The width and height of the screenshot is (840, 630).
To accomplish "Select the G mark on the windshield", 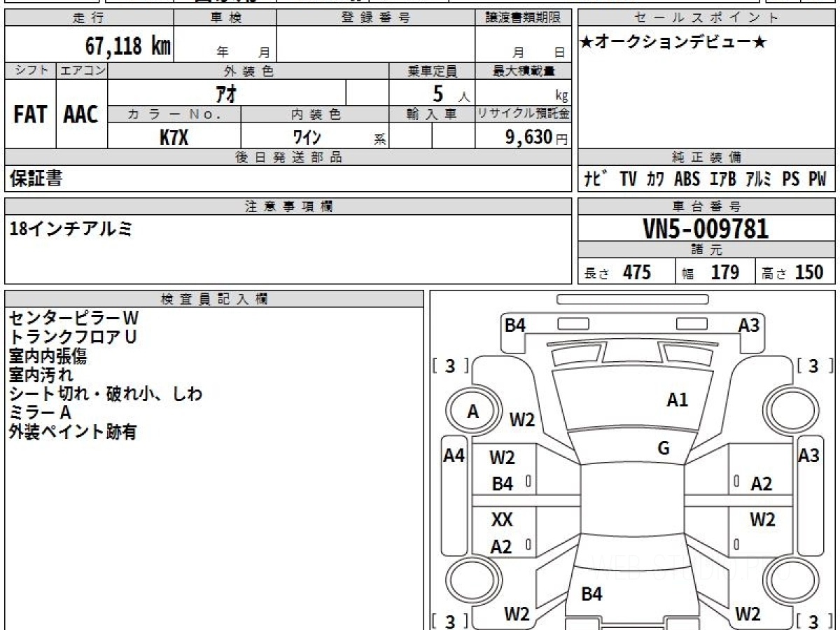I will point(664,449).
